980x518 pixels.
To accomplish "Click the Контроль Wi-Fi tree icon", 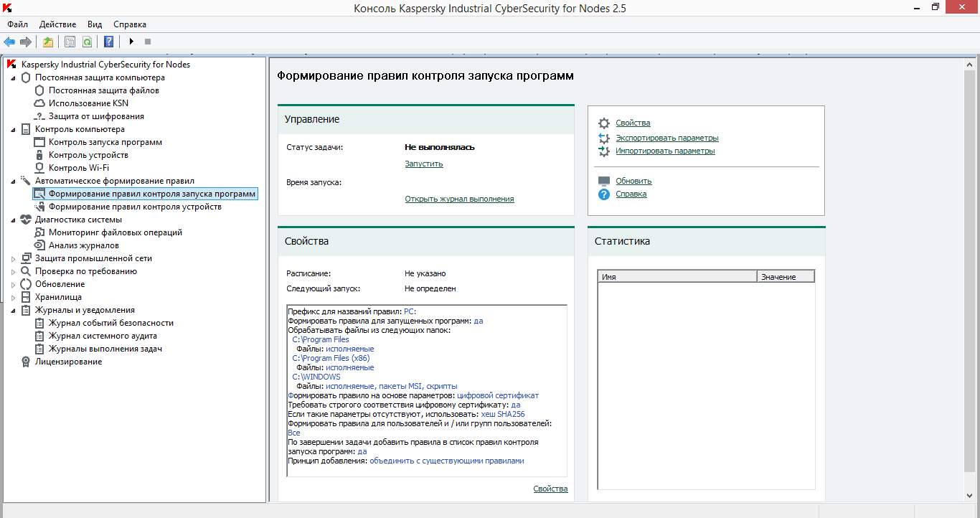I will (x=39, y=168).
